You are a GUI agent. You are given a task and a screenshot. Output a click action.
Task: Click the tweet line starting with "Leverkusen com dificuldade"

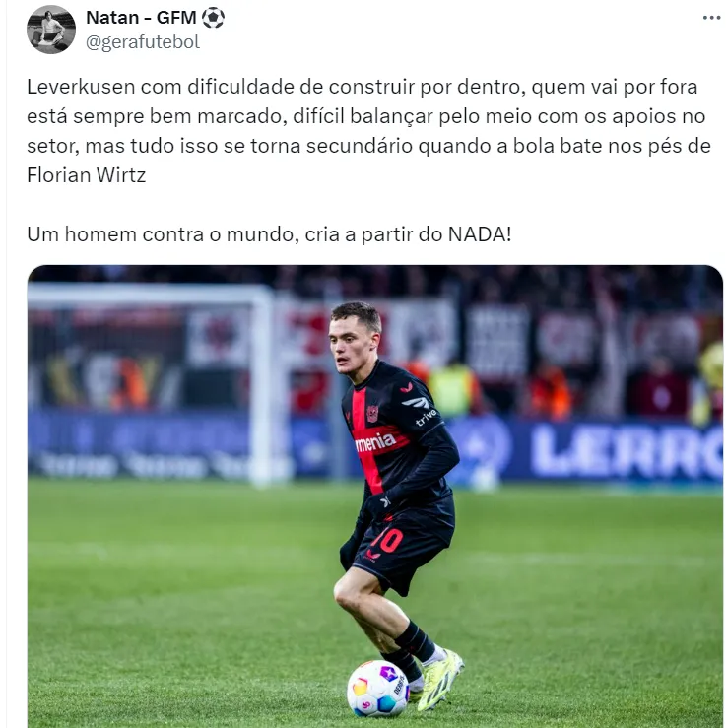point(363,87)
